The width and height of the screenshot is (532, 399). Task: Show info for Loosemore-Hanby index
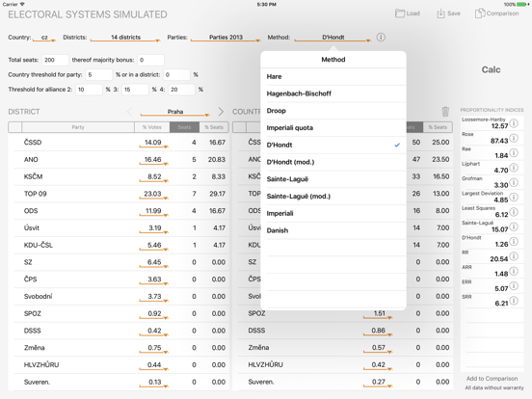pyautogui.click(x=514, y=123)
